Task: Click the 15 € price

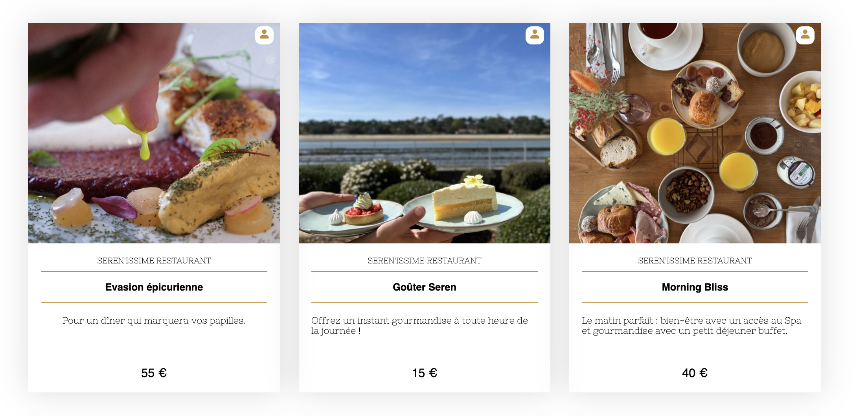Action: pos(425,373)
